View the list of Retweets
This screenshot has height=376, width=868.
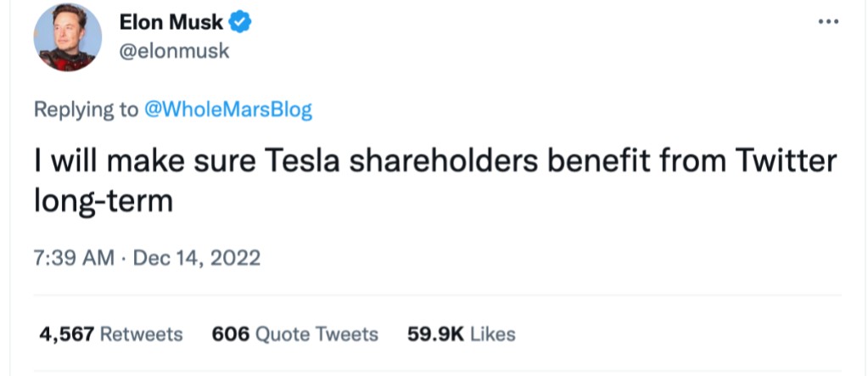[x=141, y=334]
